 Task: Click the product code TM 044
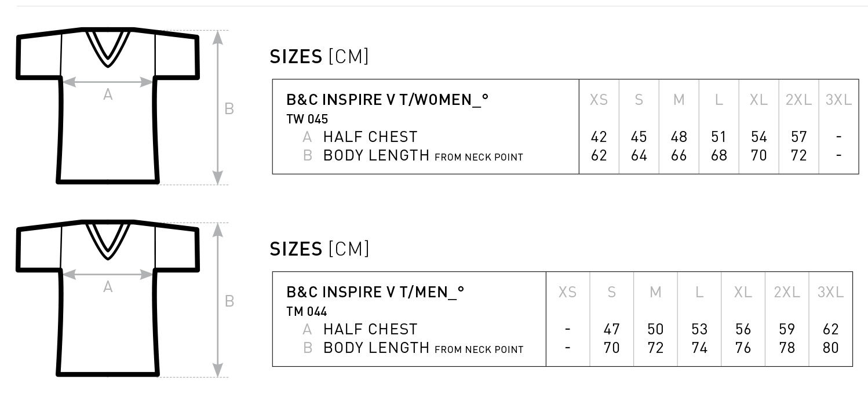point(307,312)
